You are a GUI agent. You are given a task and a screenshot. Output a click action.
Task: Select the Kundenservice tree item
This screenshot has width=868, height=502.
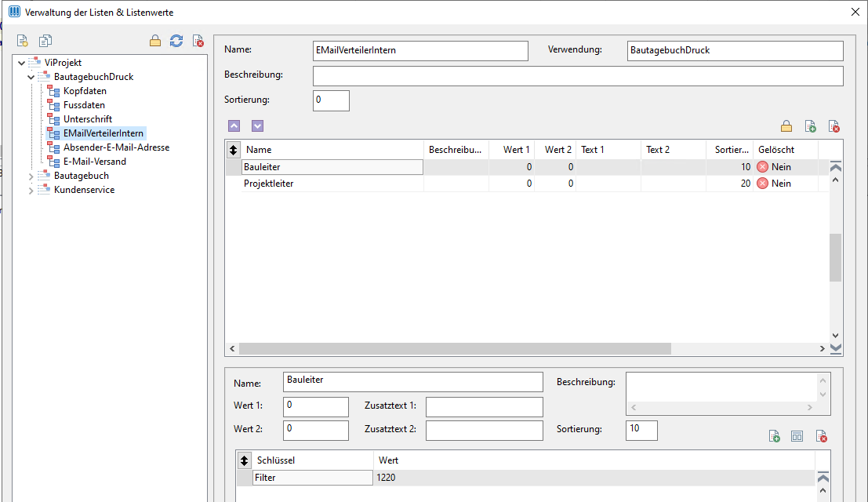(84, 189)
